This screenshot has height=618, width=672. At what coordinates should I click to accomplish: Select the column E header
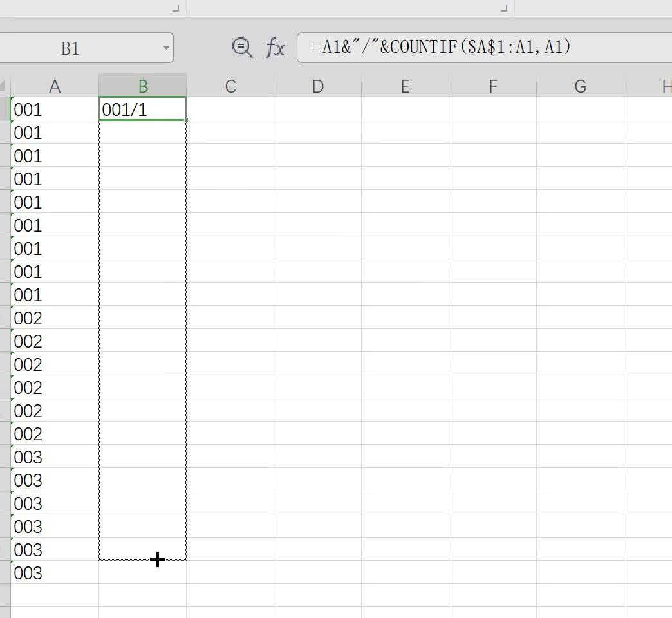click(405, 86)
